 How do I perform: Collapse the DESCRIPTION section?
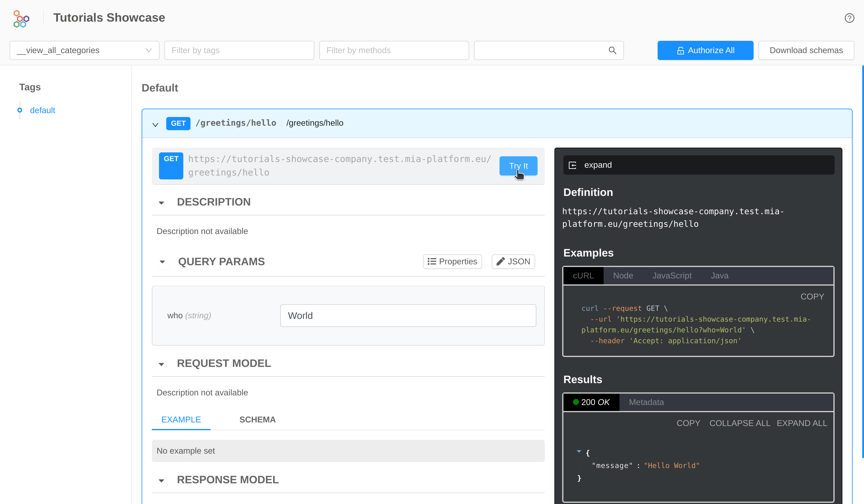[x=161, y=202]
